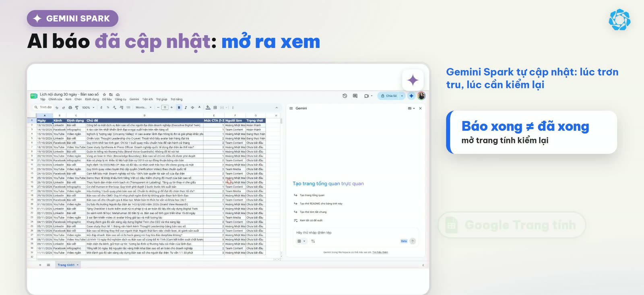Screen dimensions: 644x295
Task: Select the paint format roller tool
Action: (77, 108)
